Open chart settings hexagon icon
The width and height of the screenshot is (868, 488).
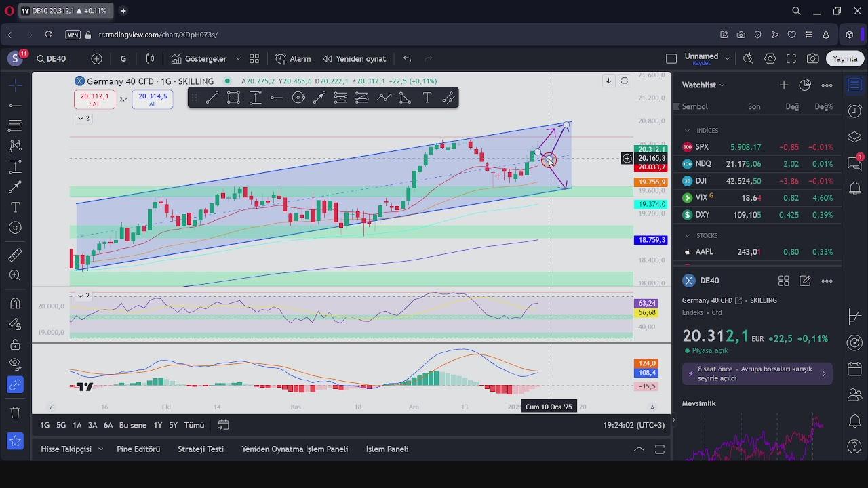coord(770,59)
